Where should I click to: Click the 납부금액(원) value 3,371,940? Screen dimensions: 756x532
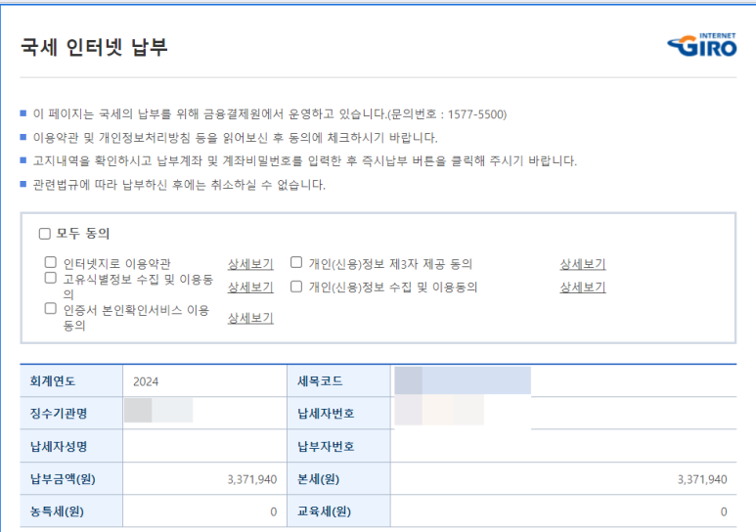pyautogui.click(x=252, y=479)
